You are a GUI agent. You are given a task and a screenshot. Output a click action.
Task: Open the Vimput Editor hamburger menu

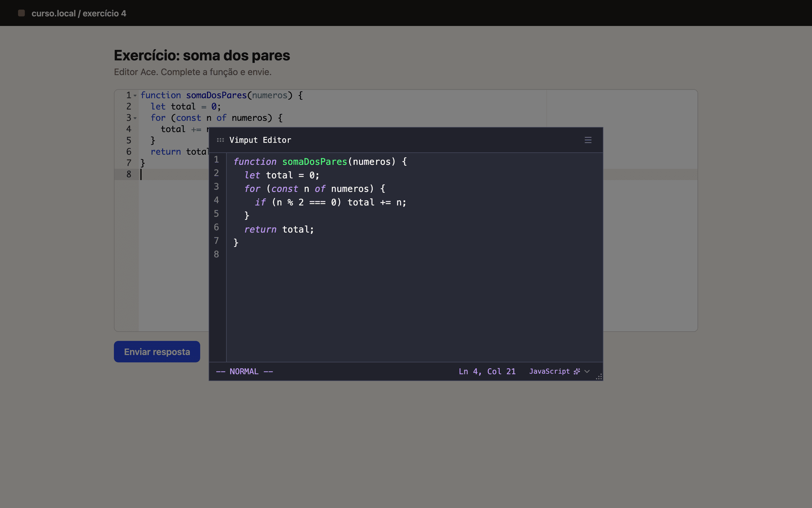point(588,140)
